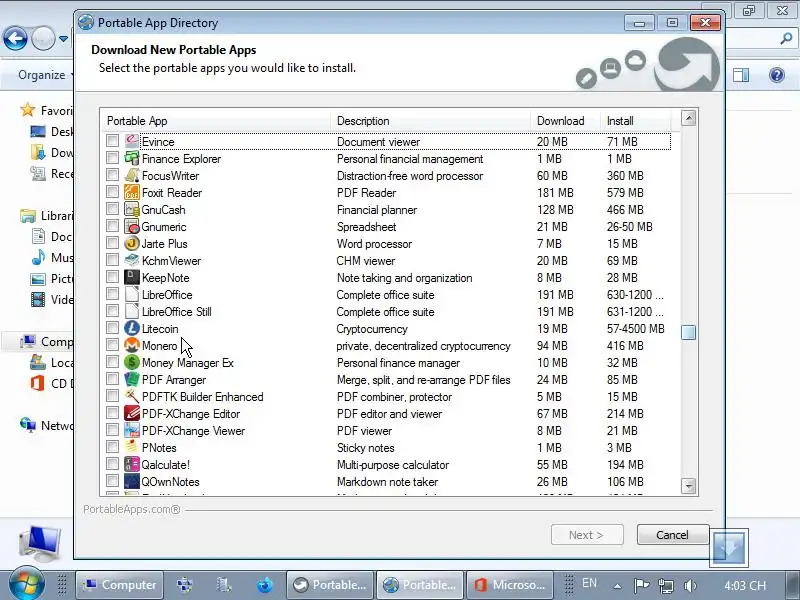800x600 pixels.
Task: Click the Gnumeric icon
Action: pos(132,227)
